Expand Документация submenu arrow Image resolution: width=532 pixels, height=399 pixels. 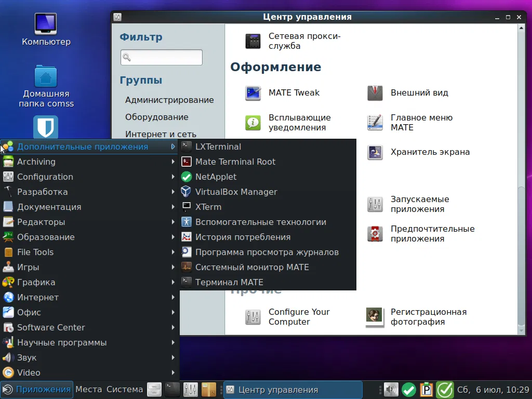tap(173, 207)
